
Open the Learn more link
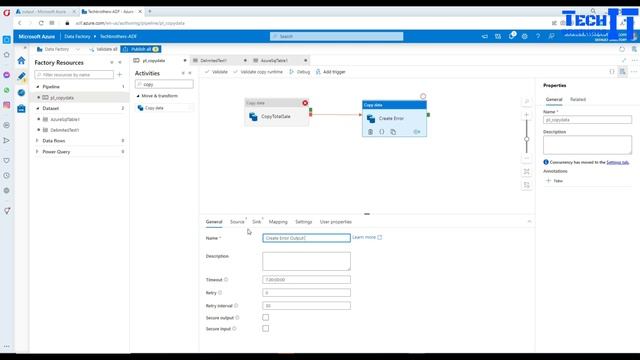click(367, 237)
